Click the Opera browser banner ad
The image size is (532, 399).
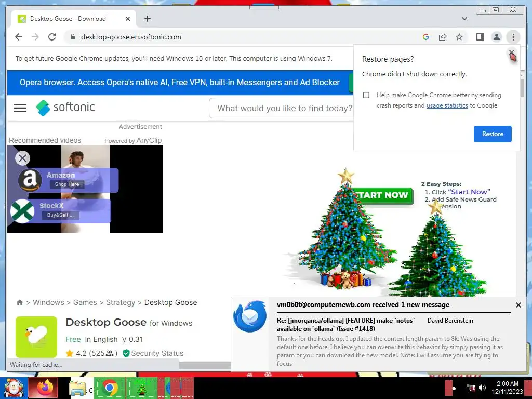click(180, 83)
